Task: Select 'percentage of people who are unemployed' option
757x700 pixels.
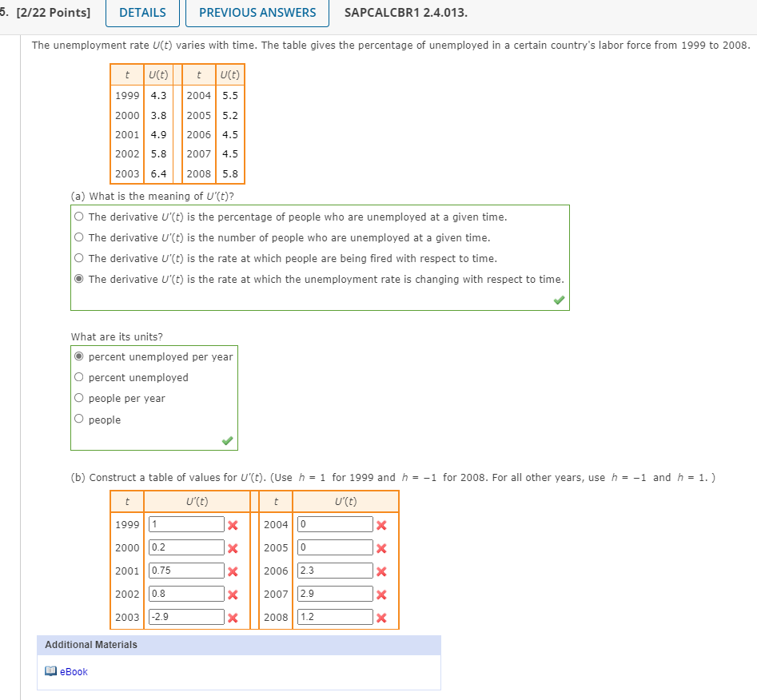Action: point(79,217)
